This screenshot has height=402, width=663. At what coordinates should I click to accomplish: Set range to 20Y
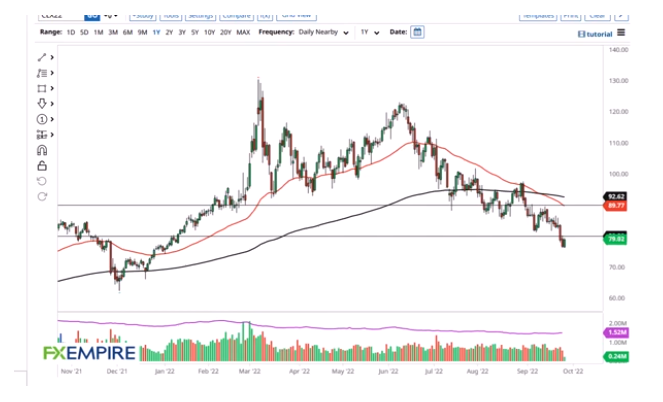tap(226, 32)
